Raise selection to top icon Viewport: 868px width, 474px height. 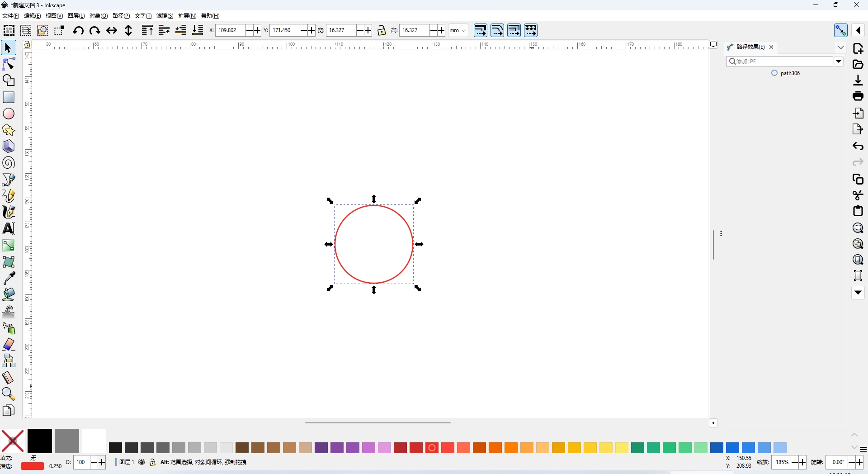(147, 30)
